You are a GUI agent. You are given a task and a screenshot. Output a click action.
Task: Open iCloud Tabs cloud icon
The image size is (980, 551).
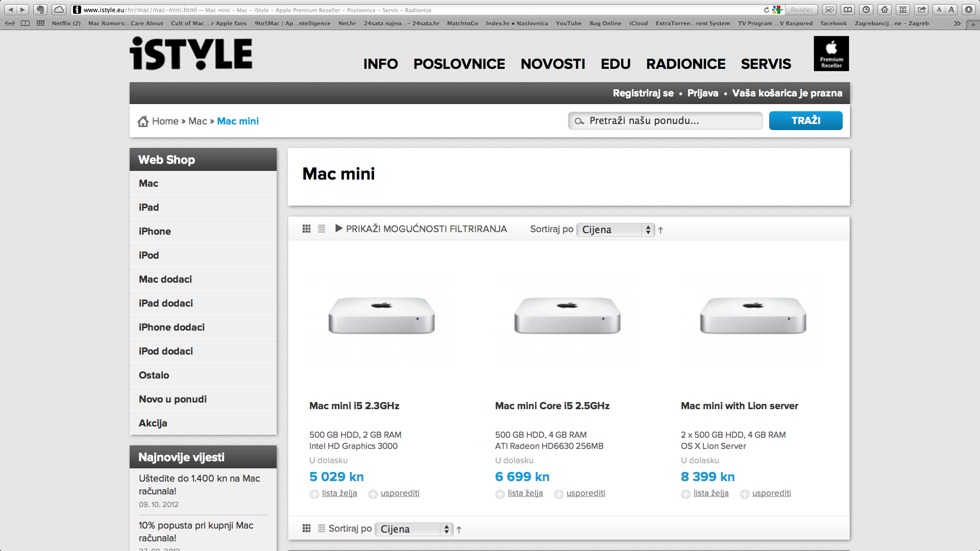[x=59, y=10]
